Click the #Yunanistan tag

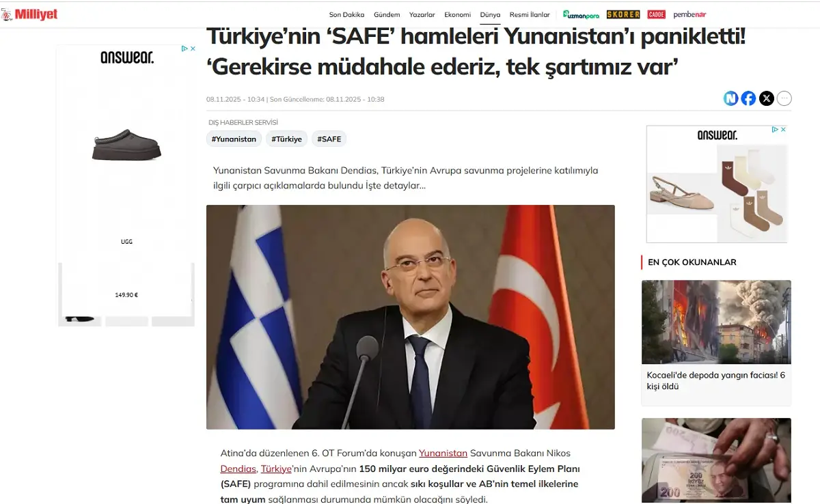(x=234, y=139)
